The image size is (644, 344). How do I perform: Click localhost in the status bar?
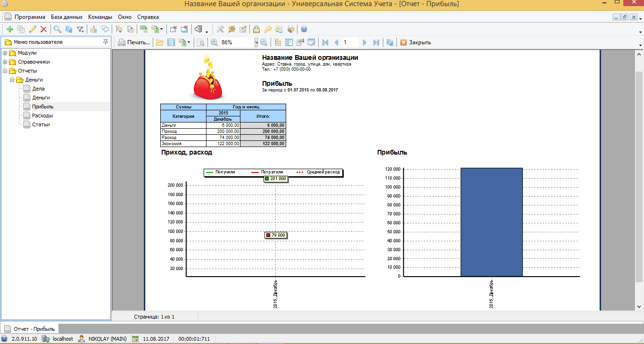(63, 339)
